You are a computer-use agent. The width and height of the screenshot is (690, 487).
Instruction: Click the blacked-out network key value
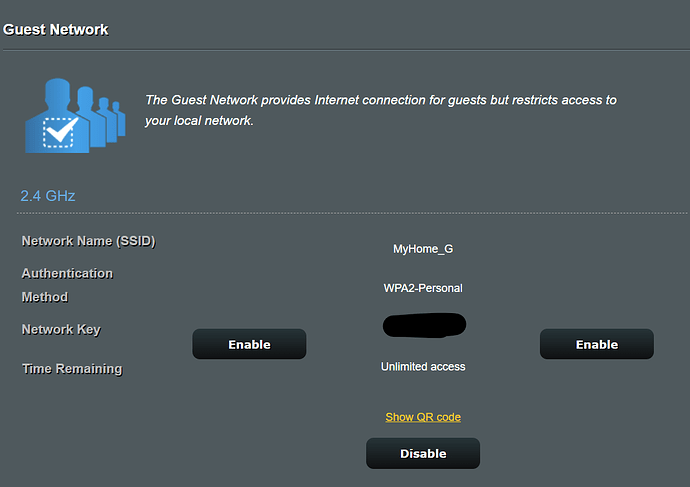[424, 325]
